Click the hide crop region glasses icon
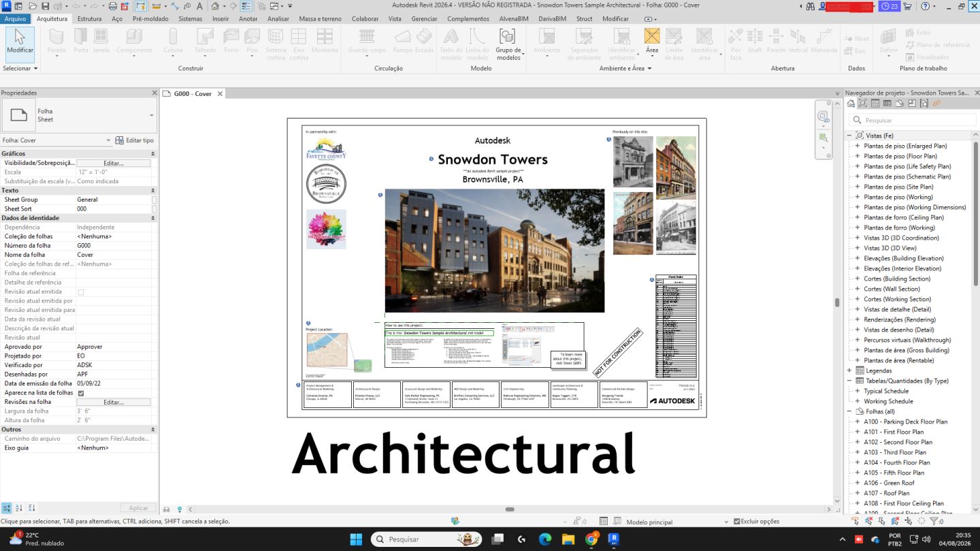 point(167,509)
